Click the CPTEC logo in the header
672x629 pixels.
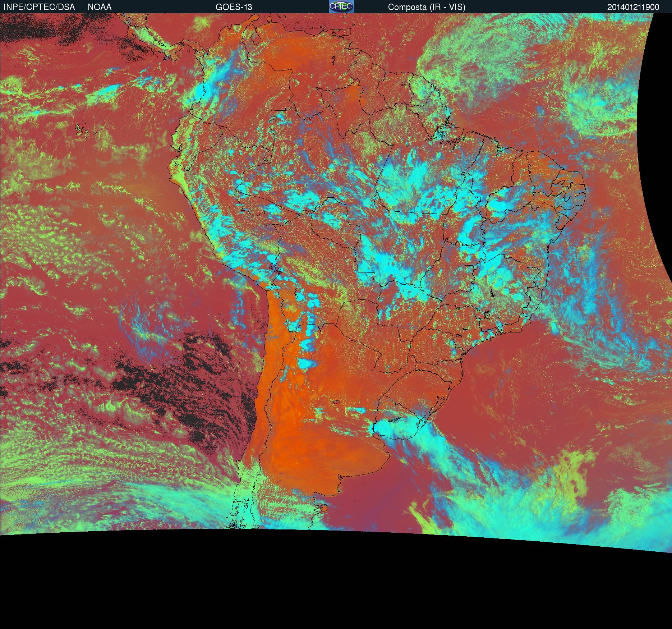341,6
